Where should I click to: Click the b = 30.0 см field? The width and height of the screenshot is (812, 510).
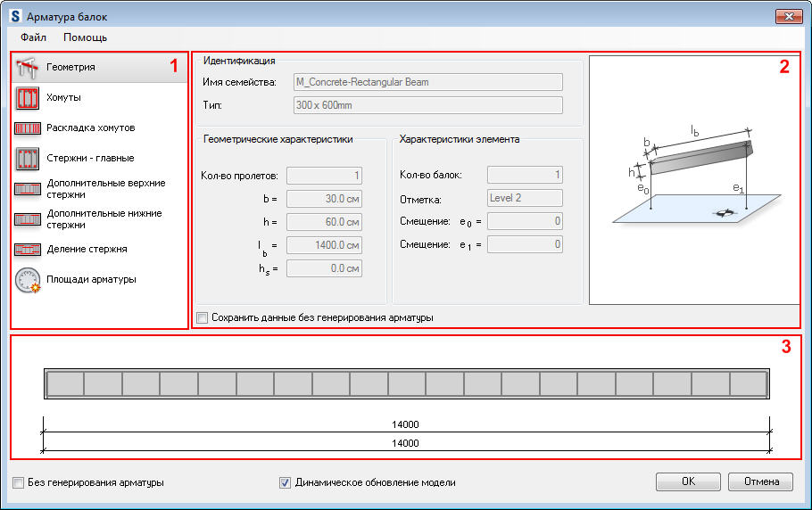coord(324,199)
